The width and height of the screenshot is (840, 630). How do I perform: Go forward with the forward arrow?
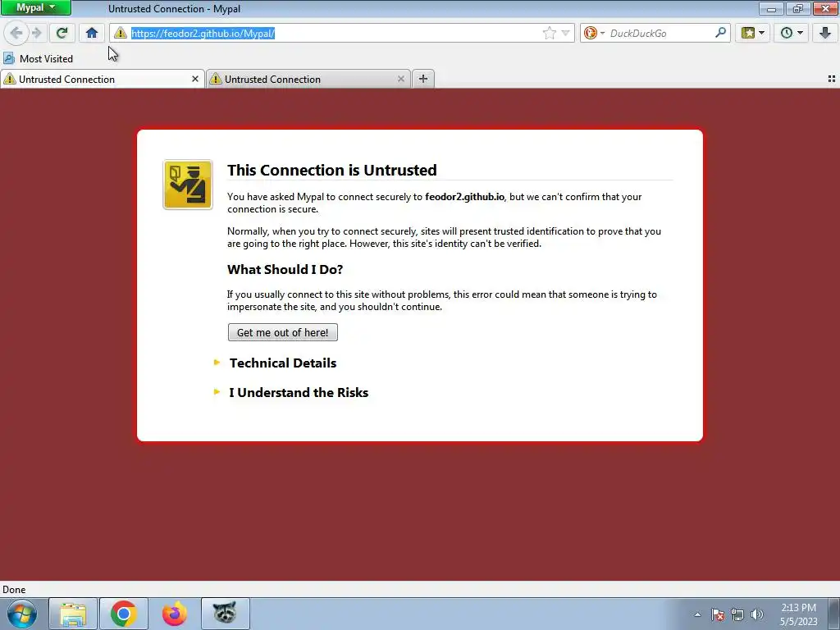tap(37, 33)
